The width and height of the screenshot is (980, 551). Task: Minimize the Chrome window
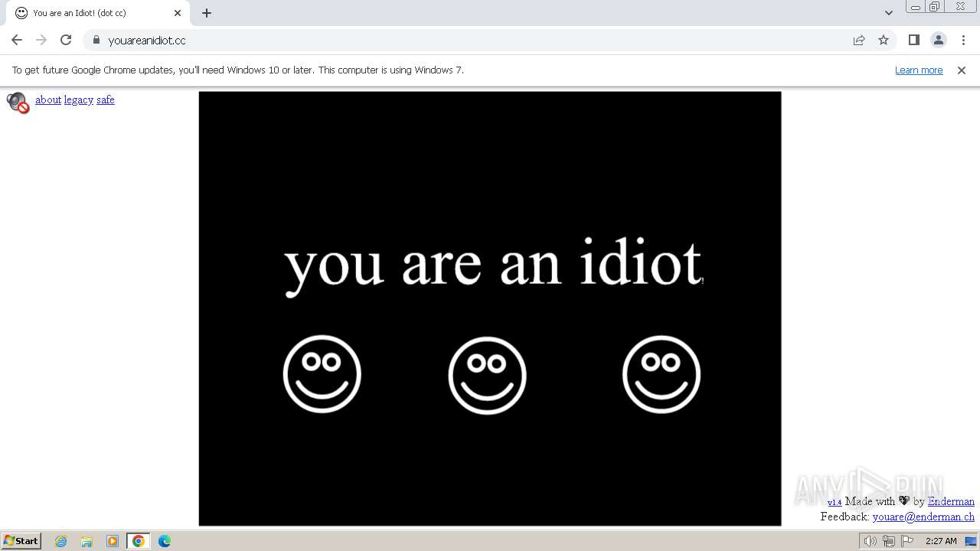[x=915, y=7]
